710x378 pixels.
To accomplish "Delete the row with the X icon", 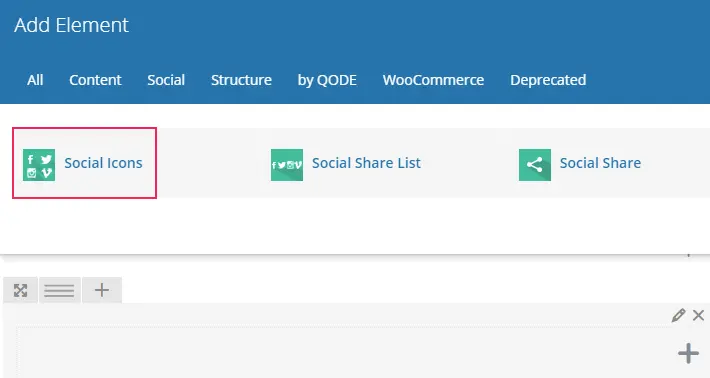I will (x=698, y=315).
